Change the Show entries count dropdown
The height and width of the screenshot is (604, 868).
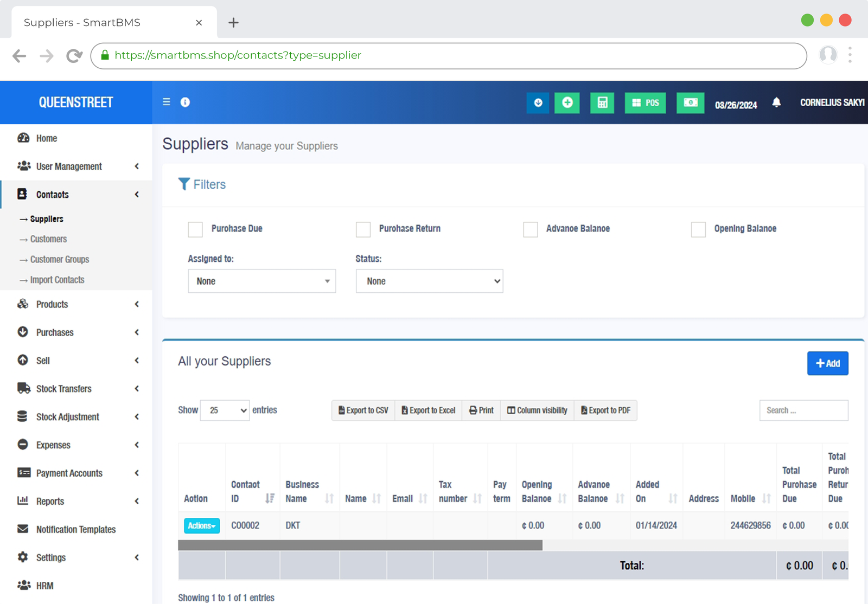point(225,410)
